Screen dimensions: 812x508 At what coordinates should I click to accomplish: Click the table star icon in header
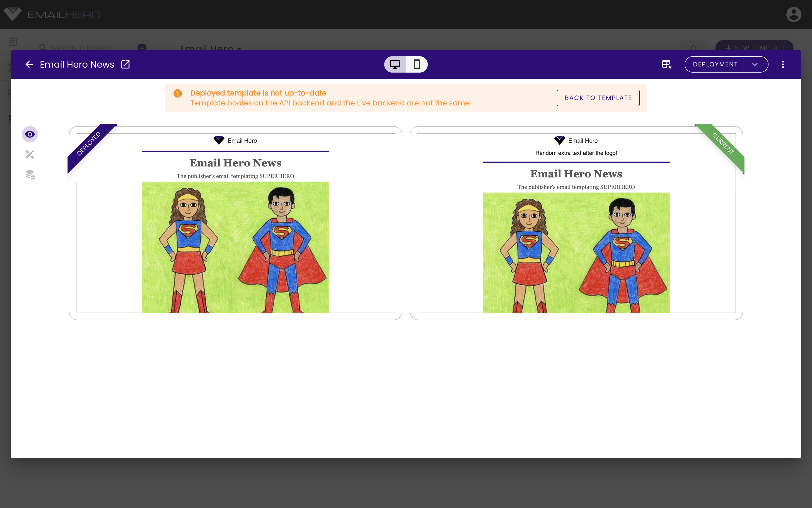coord(666,64)
